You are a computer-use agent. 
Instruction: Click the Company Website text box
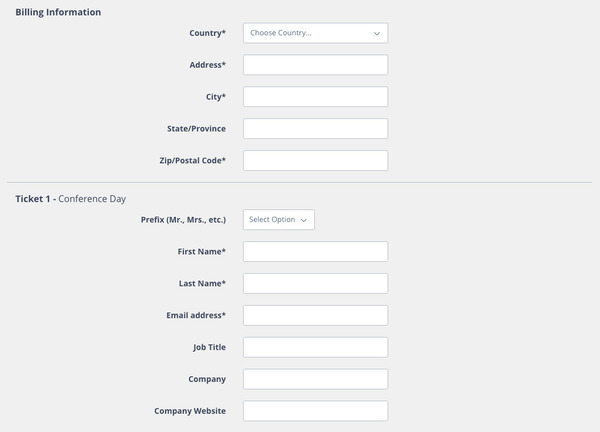click(x=315, y=411)
